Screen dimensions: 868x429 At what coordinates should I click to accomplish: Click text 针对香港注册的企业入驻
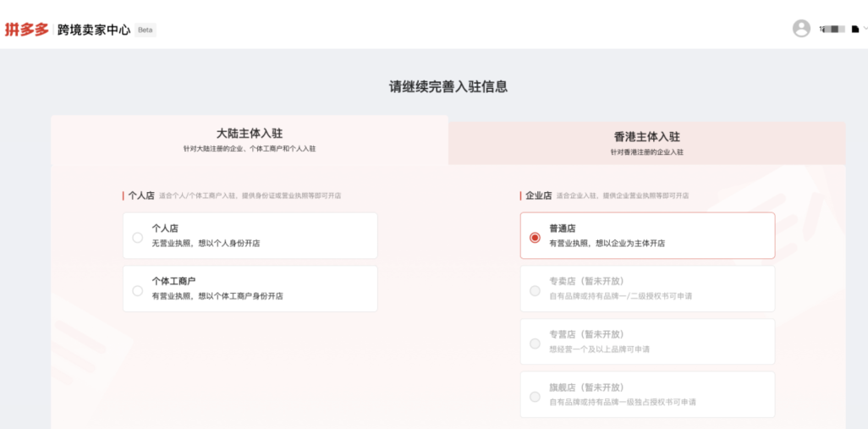[x=646, y=151]
